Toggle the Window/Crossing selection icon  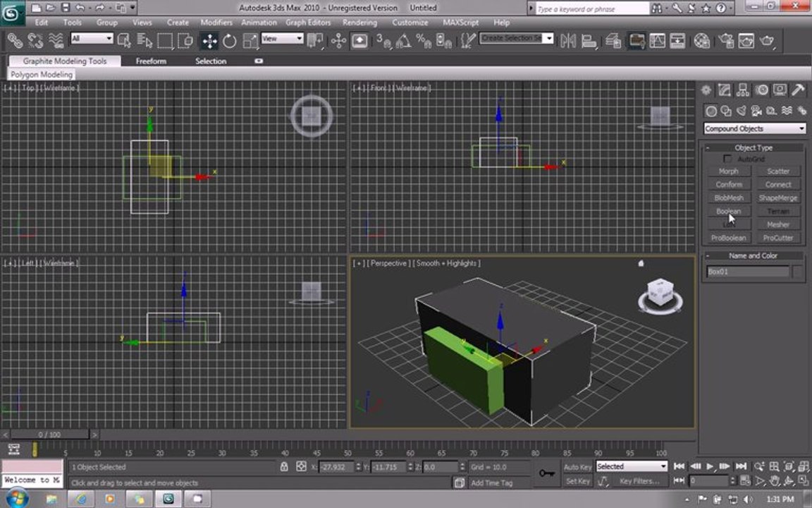click(185, 40)
